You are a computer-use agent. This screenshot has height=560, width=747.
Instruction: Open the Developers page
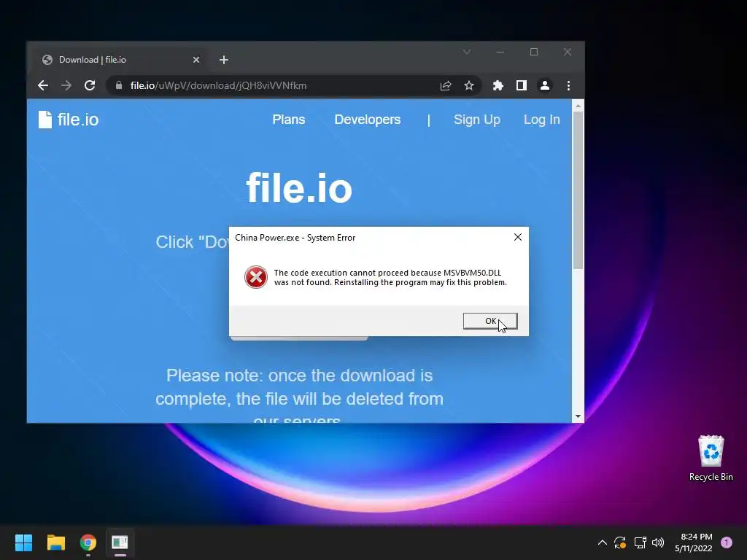368,120
